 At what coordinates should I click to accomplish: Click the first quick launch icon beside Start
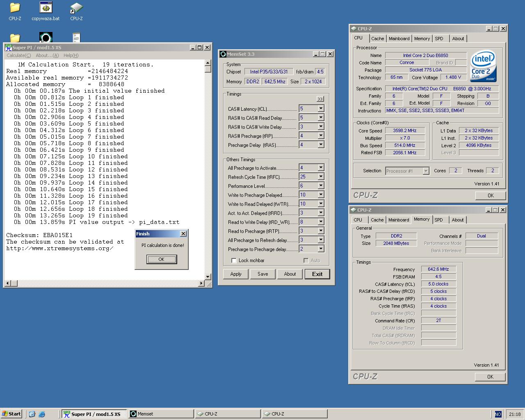[32, 414]
